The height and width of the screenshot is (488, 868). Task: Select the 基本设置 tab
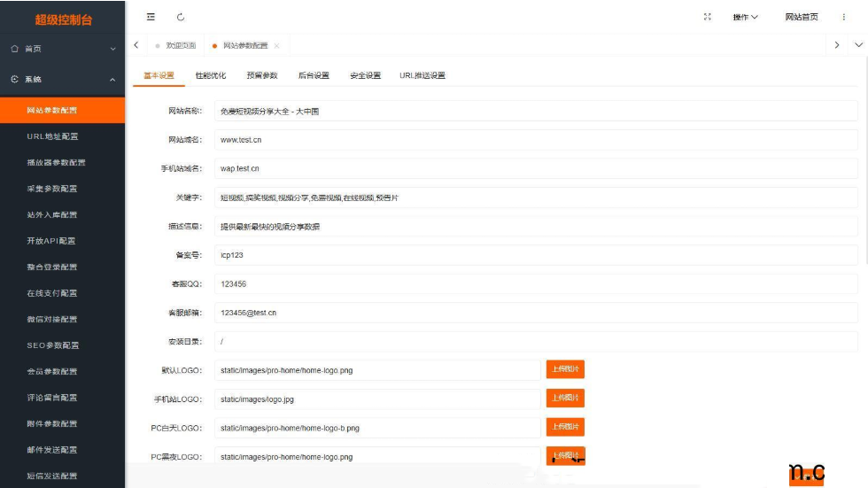pos(159,75)
